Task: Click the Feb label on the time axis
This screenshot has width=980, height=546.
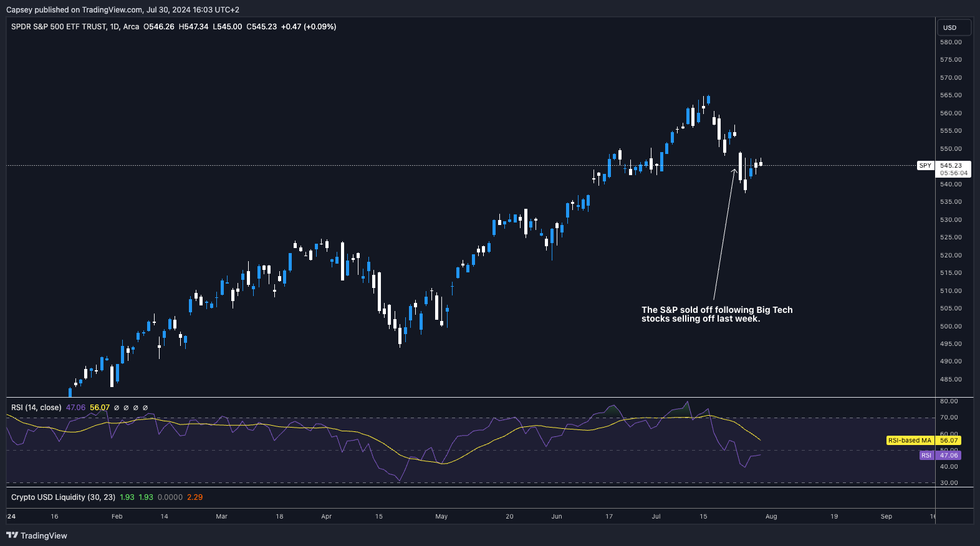Action: 117,517
